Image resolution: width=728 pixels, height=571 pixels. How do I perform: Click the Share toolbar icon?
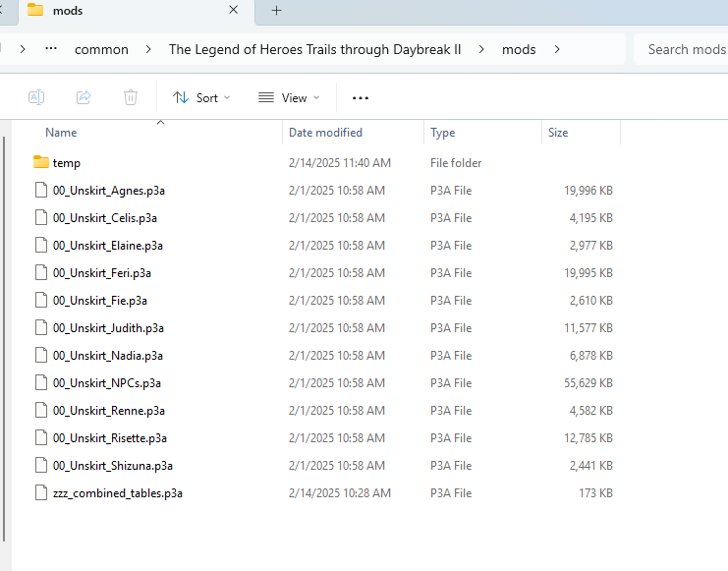84,97
